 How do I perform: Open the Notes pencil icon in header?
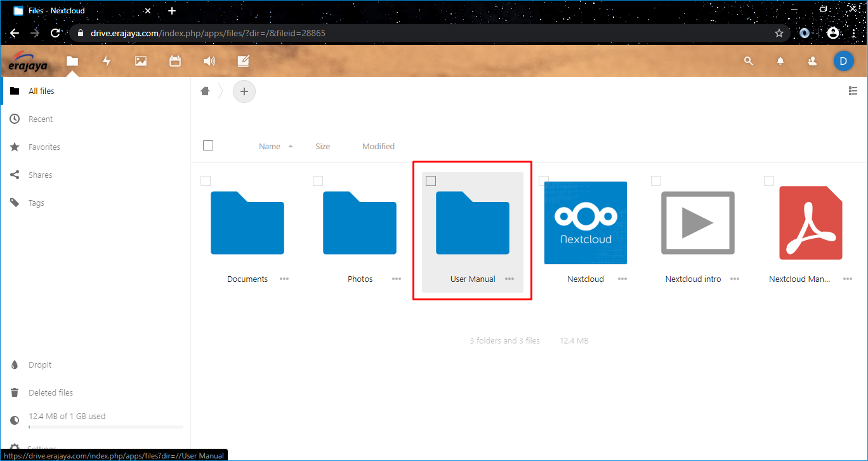click(243, 61)
